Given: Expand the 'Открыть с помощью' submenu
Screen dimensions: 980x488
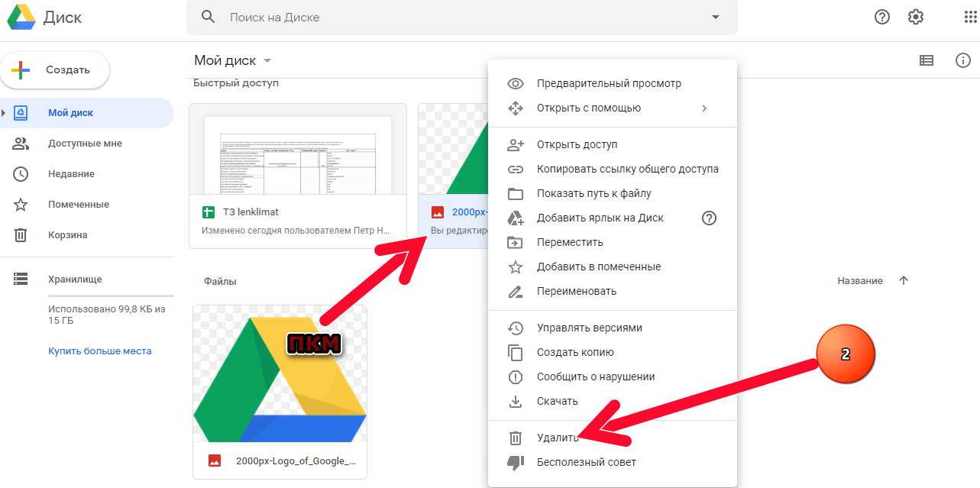Looking at the screenshot, I should tap(613, 108).
